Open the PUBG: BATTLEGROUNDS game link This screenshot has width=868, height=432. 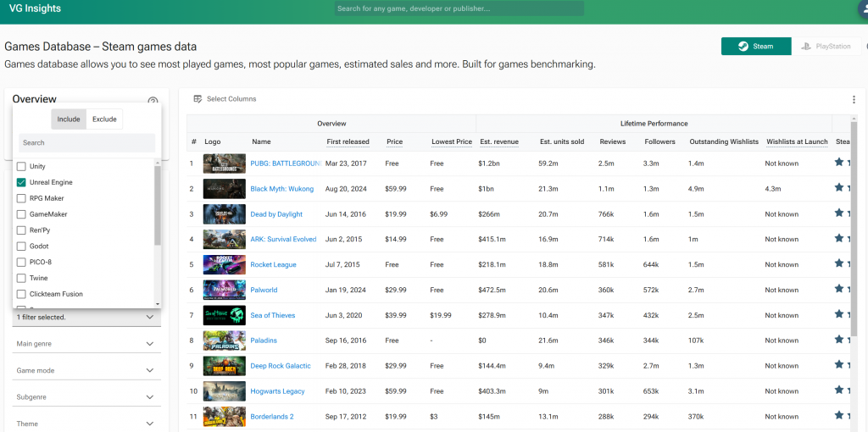coord(287,163)
